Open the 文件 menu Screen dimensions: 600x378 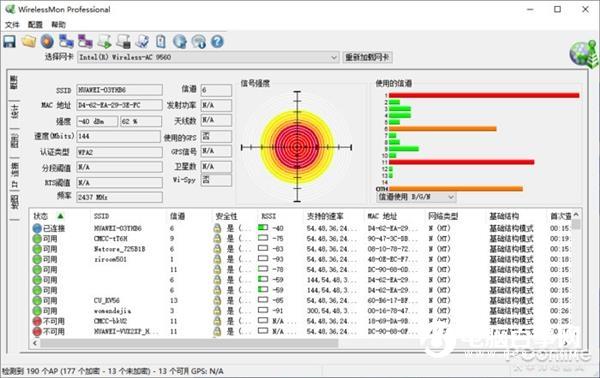[12, 25]
